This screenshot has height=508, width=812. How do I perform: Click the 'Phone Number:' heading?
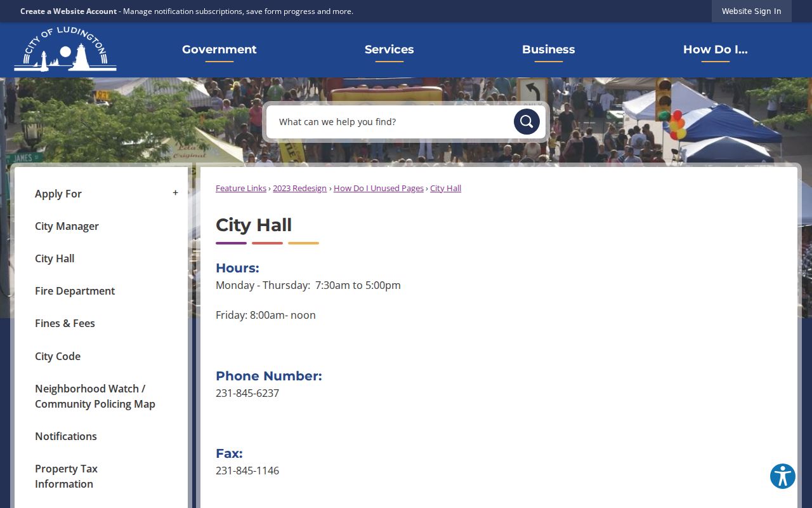point(269,376)
